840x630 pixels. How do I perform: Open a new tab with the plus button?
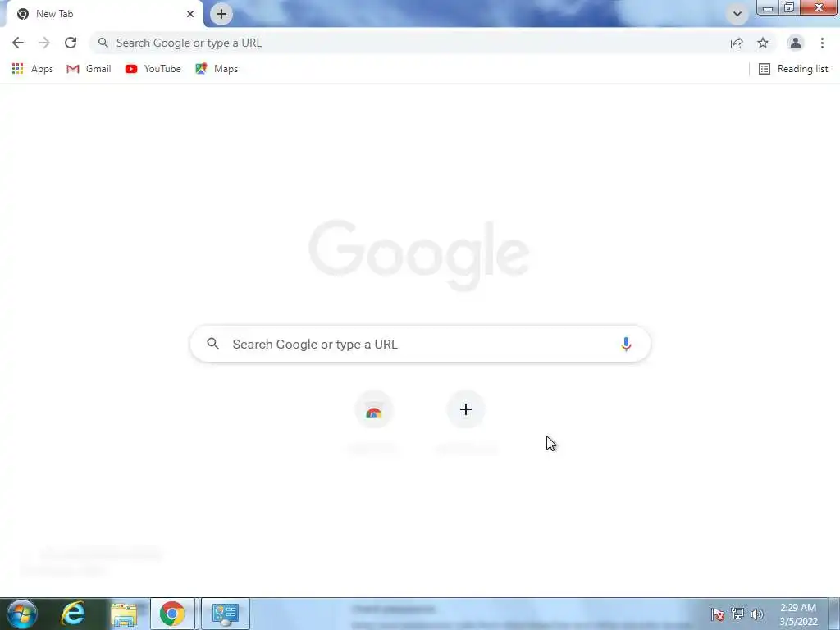pos(221,14)
